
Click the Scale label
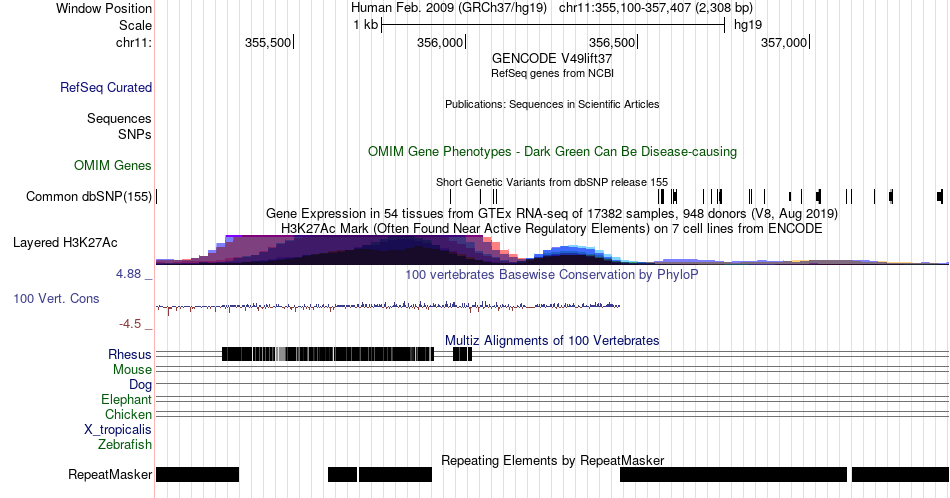pyautogui.click(x=135, y=25)
